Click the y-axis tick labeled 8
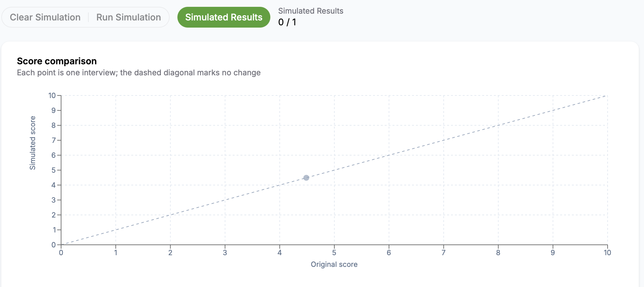 click(x=54, y=125)
